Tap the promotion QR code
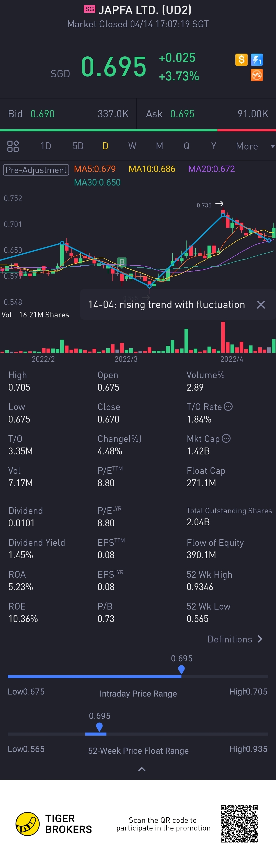The image size is (276, 868). (239, 824)
